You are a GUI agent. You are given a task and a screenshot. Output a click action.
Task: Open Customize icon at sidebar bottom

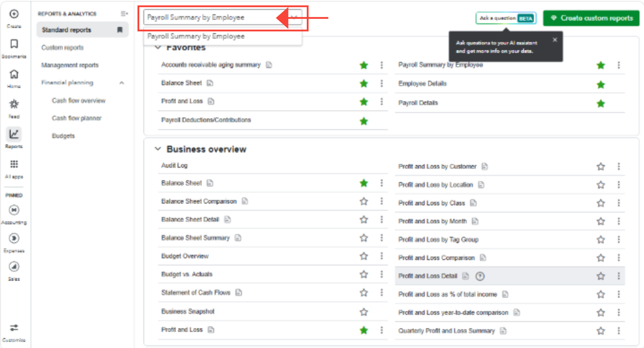[14, 328]
